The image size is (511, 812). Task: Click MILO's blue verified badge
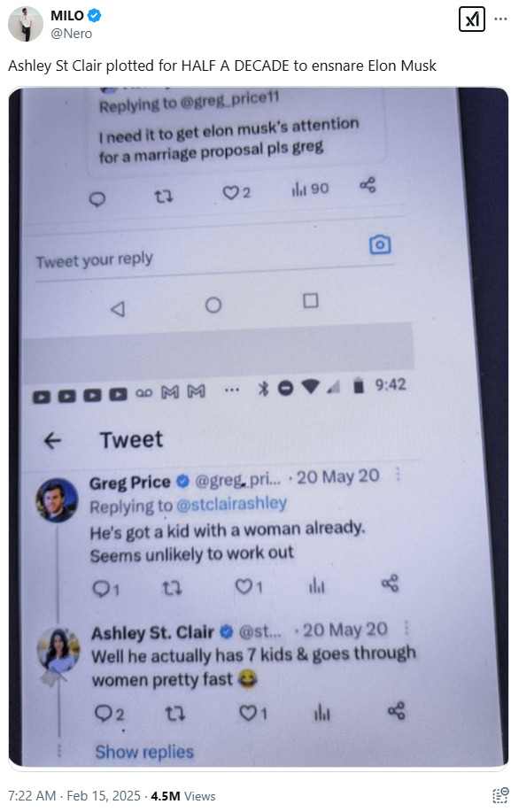(x=94, y=16)
